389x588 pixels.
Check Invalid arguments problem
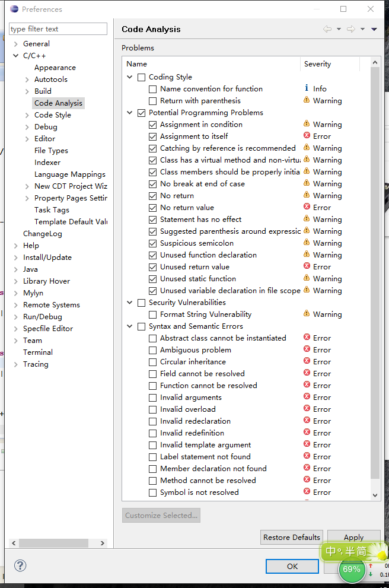152,398
